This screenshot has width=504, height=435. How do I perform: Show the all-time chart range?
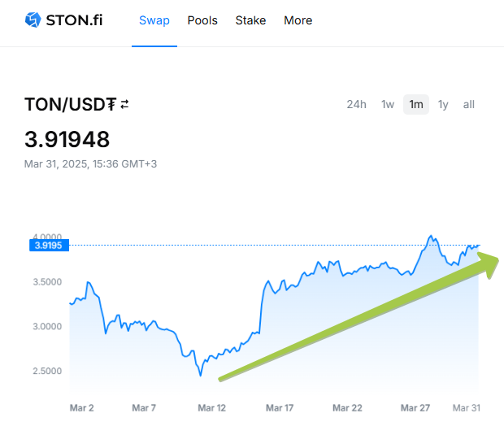tap(469, 104)
